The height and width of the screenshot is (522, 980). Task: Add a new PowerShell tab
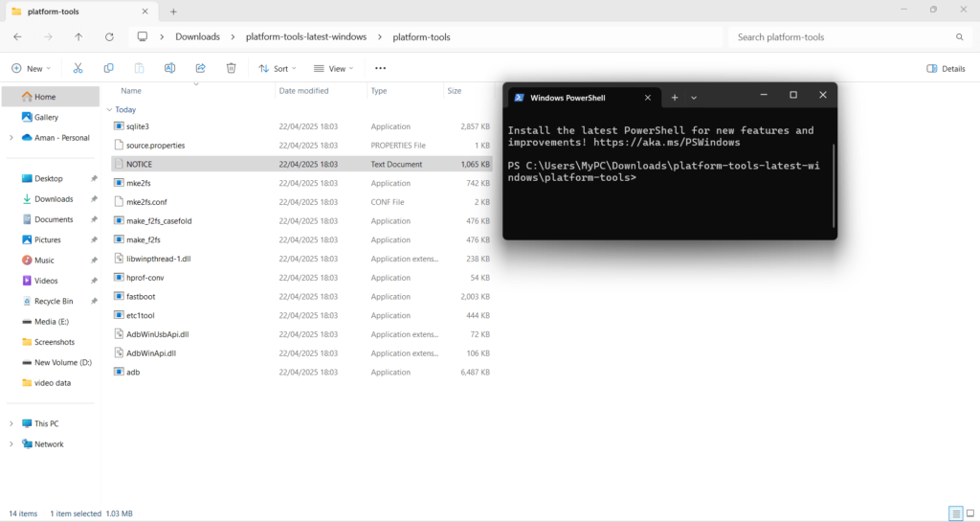click(x=675, y=98)
